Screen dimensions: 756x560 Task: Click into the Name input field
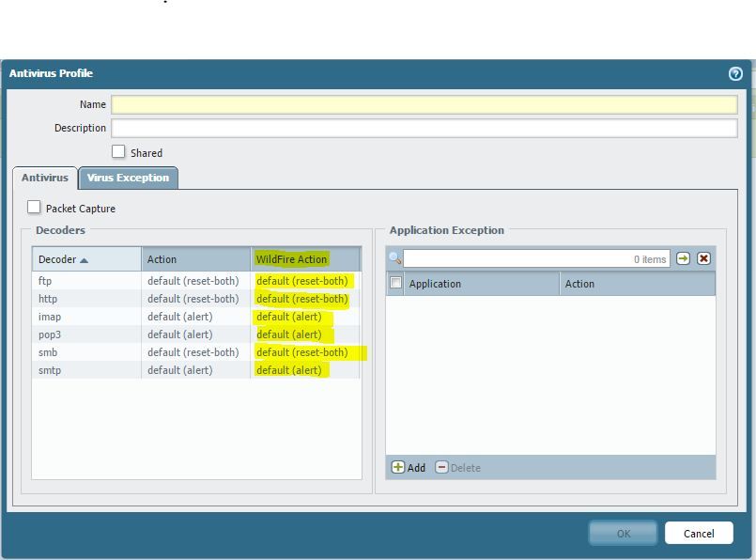coord(424,104)
